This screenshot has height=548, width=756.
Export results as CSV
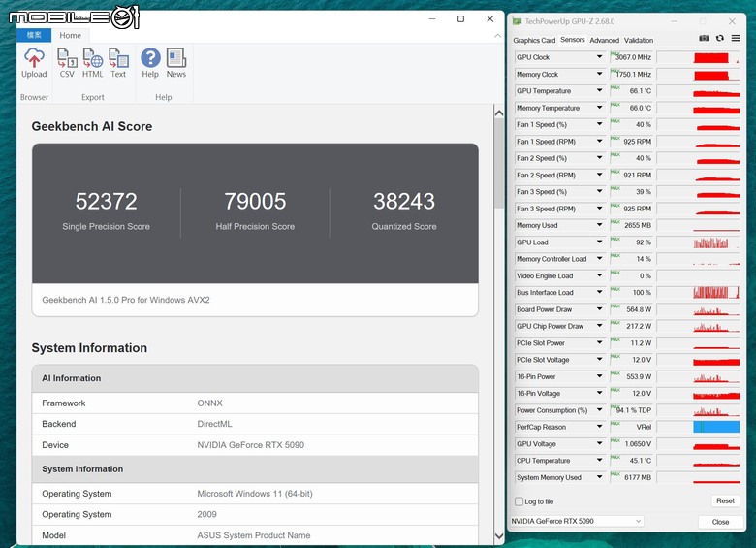[67, 63]
